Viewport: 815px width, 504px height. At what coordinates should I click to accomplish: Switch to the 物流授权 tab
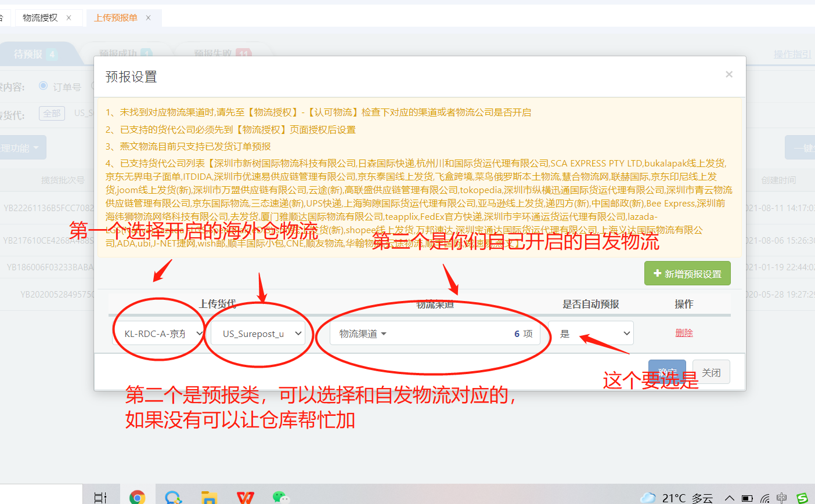pyautogui.click(x=40, y=18)
